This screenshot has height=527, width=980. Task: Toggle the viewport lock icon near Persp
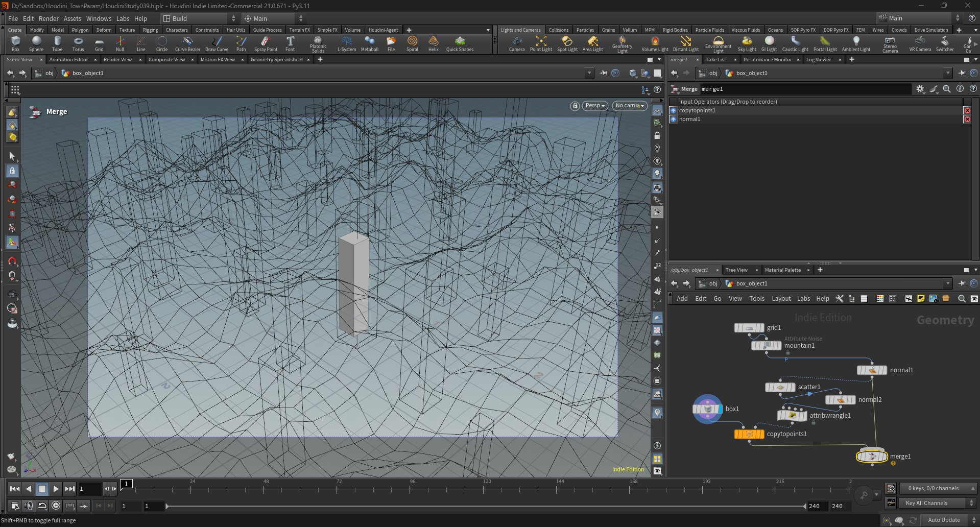(x=575, y=106)
